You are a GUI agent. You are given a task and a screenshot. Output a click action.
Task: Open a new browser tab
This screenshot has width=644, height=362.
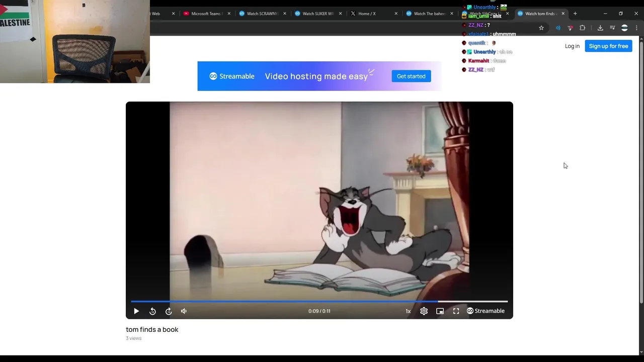575,14
